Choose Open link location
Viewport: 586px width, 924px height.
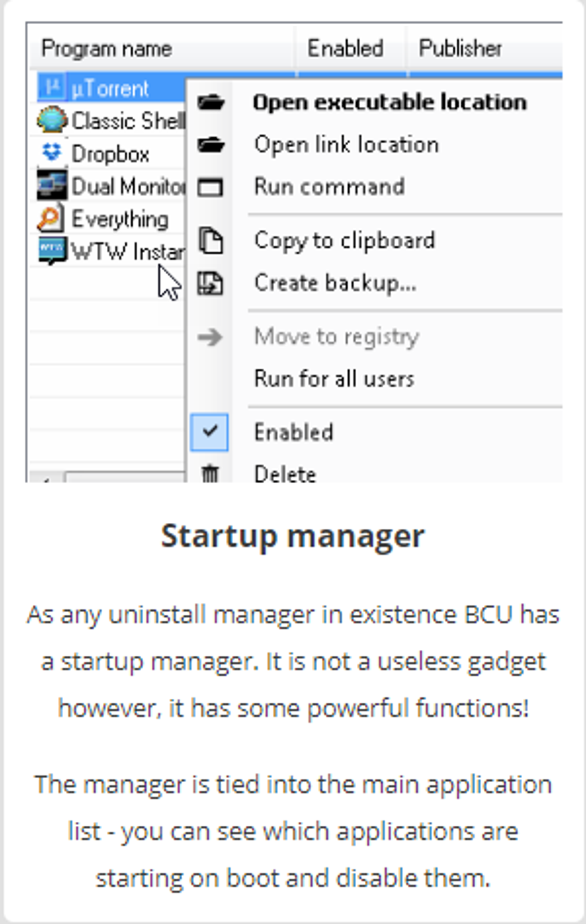346,144
